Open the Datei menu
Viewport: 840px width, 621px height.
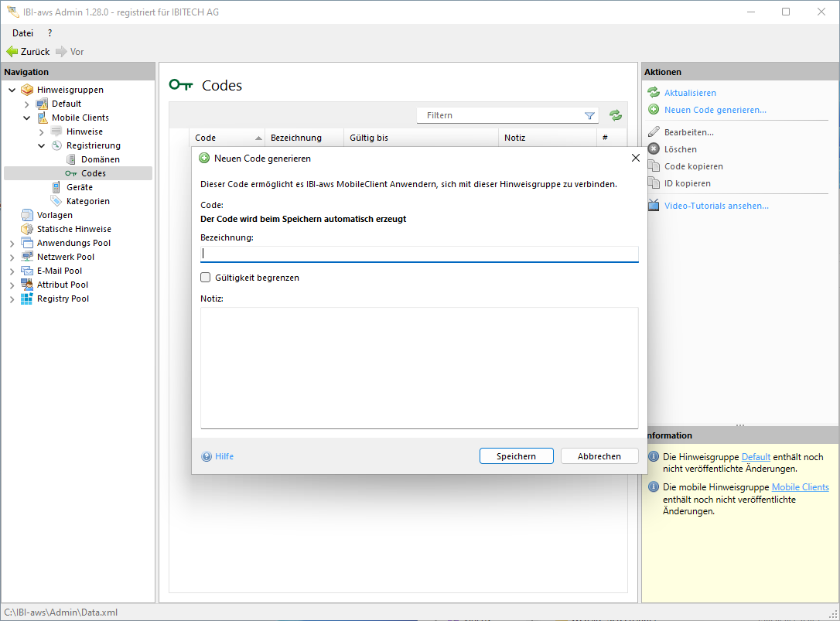click(x=22, y=33)
